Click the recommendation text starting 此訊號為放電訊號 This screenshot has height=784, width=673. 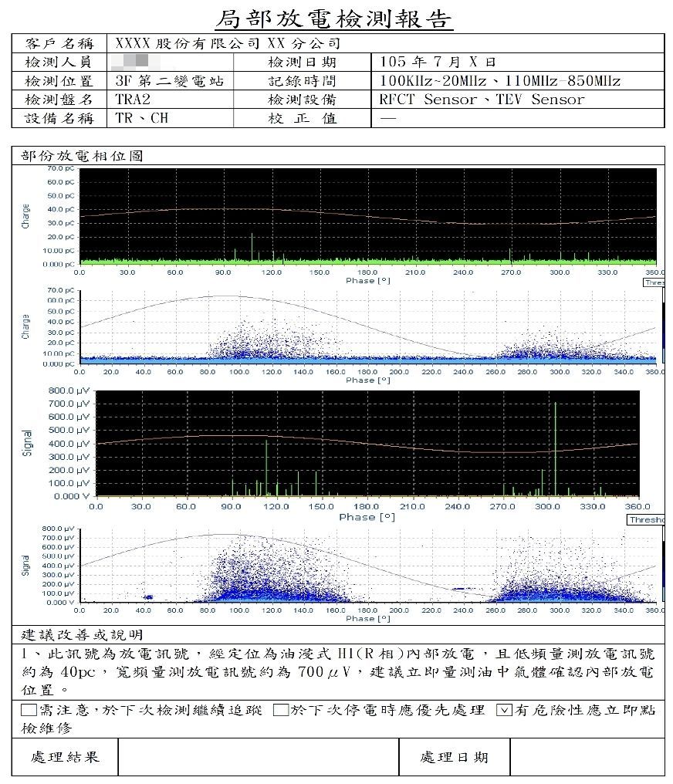[338, 671]
